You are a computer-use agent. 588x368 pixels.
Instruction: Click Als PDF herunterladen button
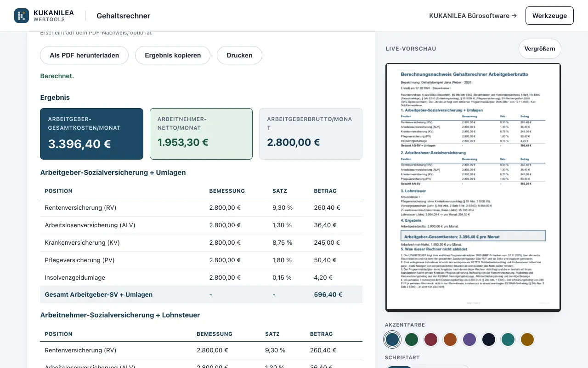[85, 55]
